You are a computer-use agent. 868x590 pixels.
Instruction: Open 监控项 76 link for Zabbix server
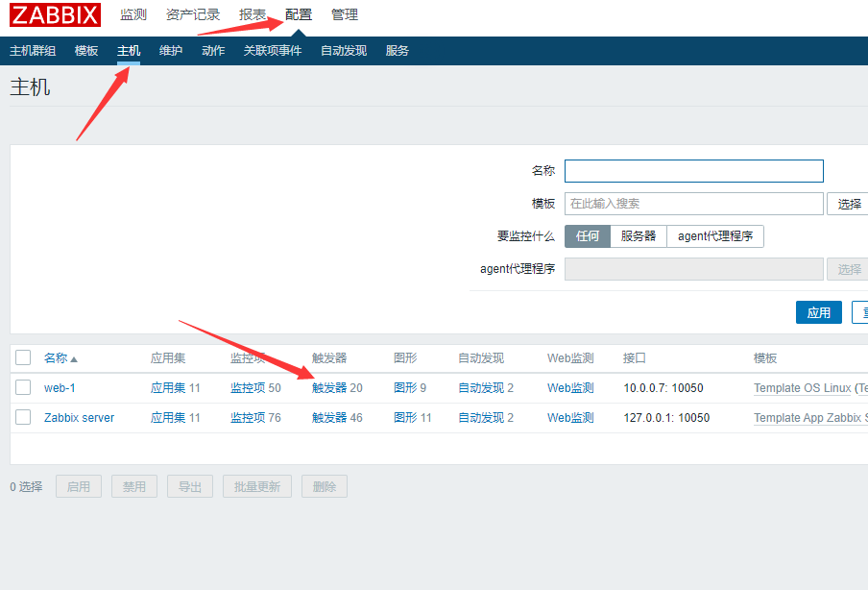248,418
